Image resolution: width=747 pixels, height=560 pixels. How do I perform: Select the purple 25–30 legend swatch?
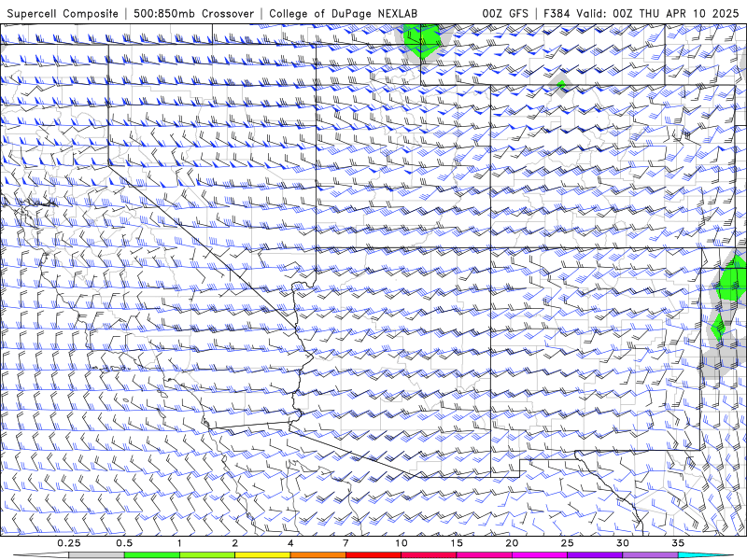[x=595, y=555]
